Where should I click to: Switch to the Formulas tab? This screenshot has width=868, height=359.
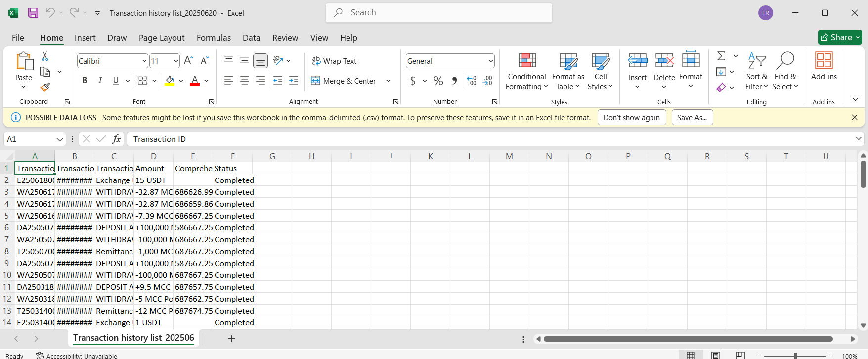coord(214,38)
